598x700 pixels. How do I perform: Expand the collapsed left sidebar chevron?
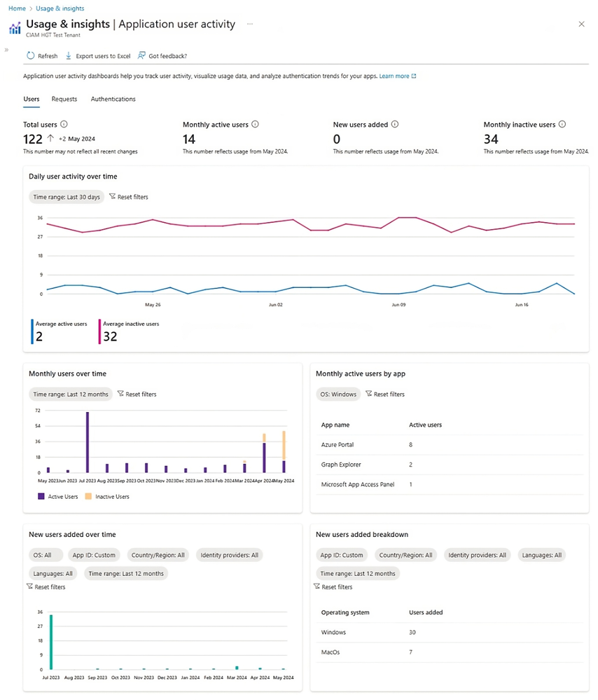[6, 50]
